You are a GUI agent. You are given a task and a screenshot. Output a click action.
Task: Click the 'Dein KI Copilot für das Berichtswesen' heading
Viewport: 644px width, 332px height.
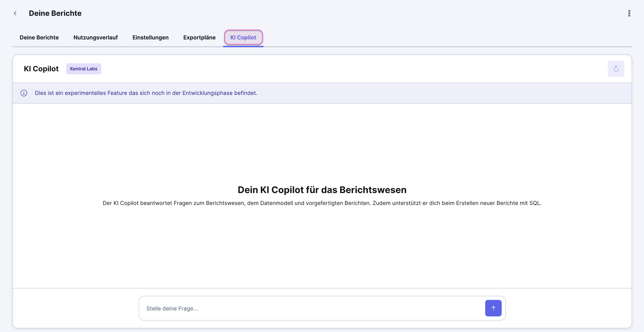pyautogui.click(x=322, y=190)
